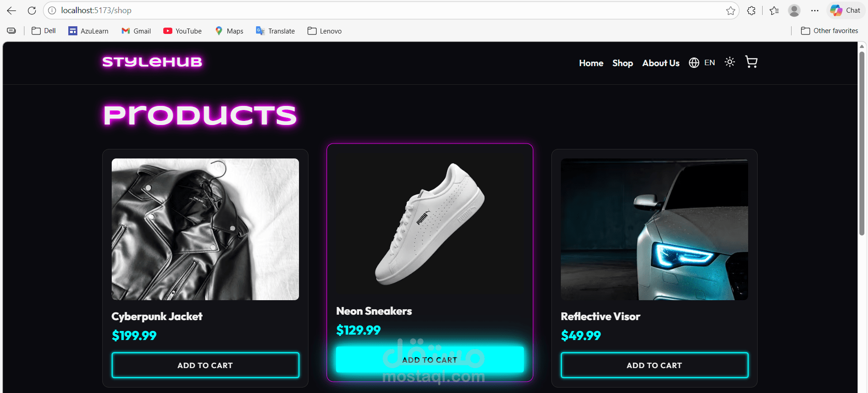Click the Neon Sneakers product image
Viewport: 868px width, 393px height.
[x=430, y=224]
